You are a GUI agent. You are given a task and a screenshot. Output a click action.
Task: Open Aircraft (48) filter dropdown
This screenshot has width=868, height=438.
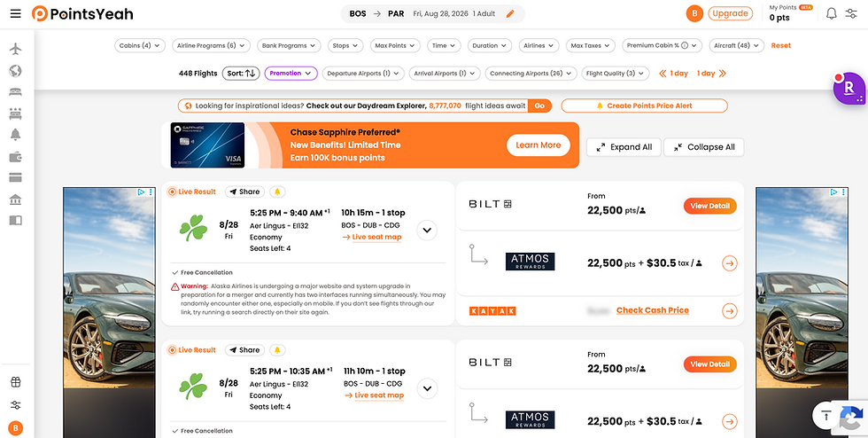737,45
